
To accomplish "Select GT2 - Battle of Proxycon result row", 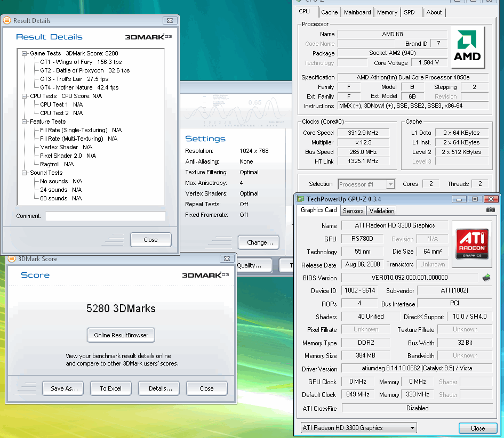I will 85,70.
